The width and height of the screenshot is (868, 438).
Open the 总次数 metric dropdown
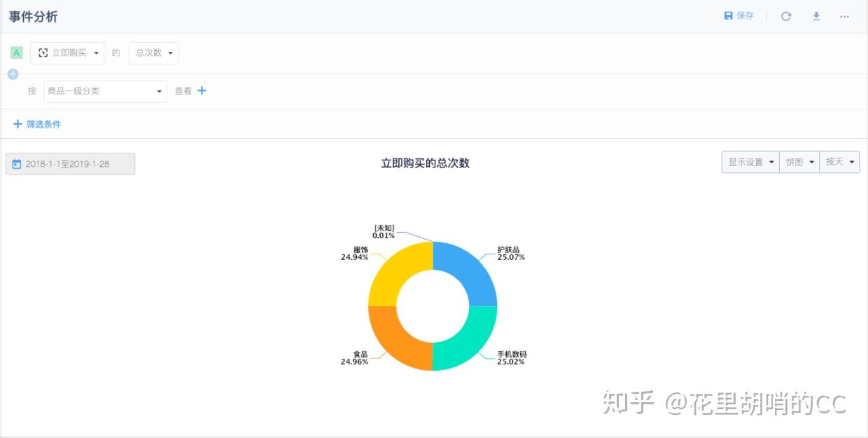153,53
